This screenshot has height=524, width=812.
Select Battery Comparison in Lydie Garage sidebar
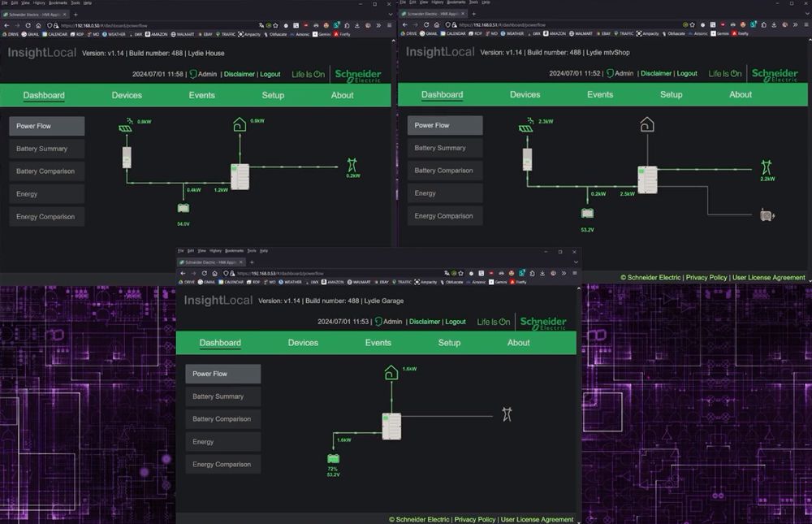click(x=222, y=419)
